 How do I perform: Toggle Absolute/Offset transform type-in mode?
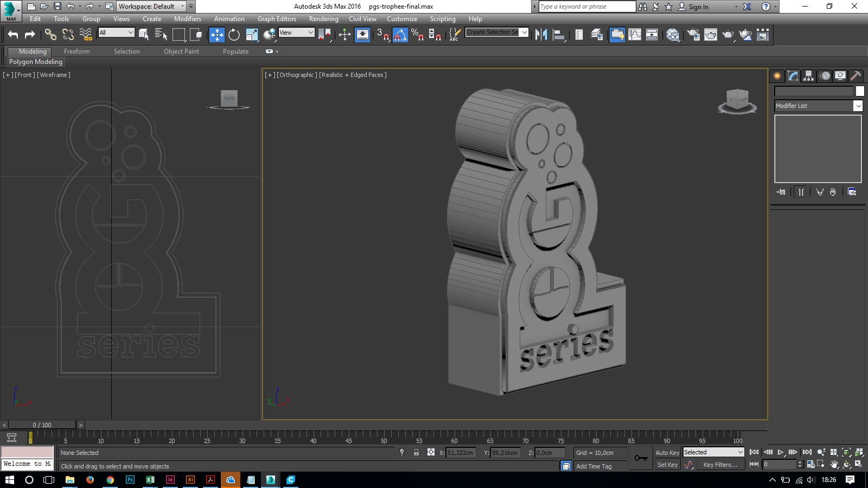click(431, 452)
